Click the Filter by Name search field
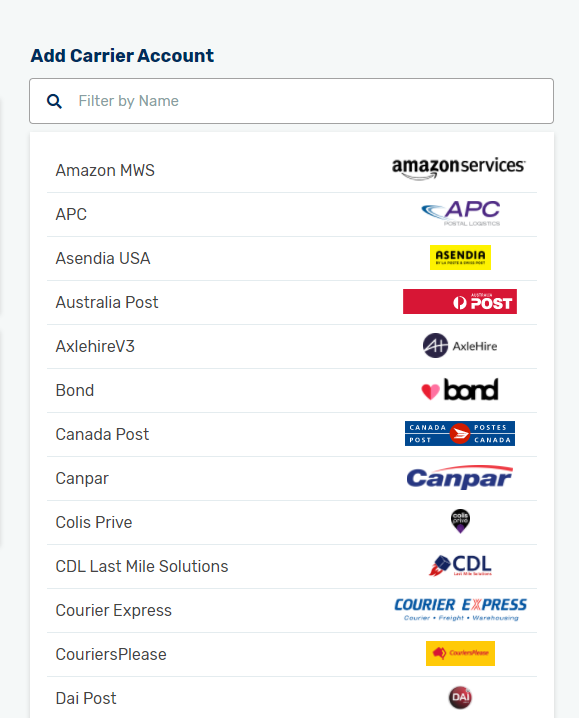This screenshot has width=579, height=718. click(291, 101)
